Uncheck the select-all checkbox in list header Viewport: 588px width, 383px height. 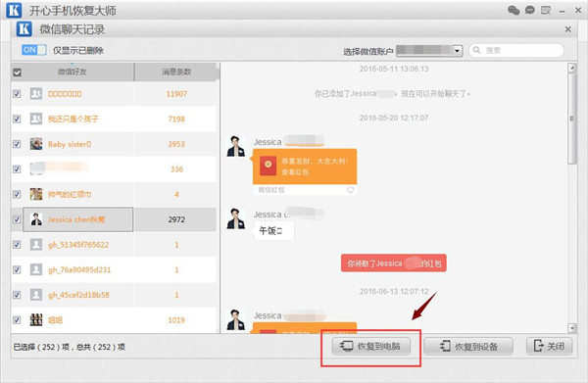tap(18, 72)
